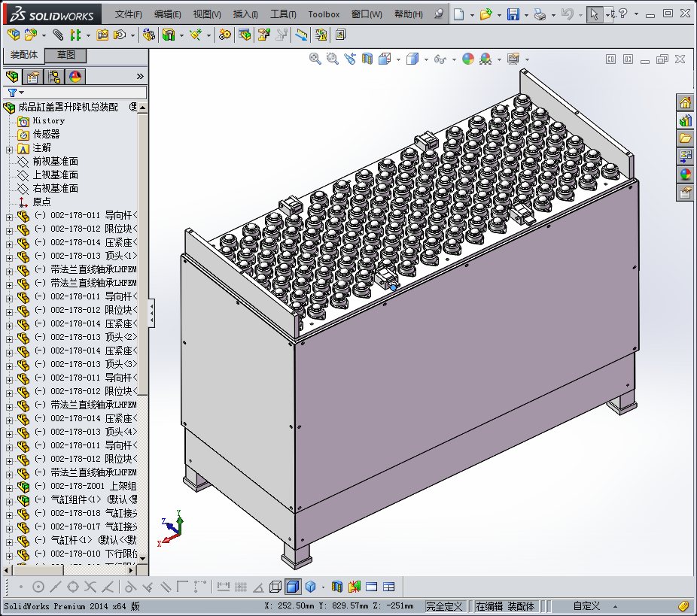Image resolution: width=697 pixels, height=616 pixels.
Task: Click the Reference Geometry icon
Action: coord(196,35)
